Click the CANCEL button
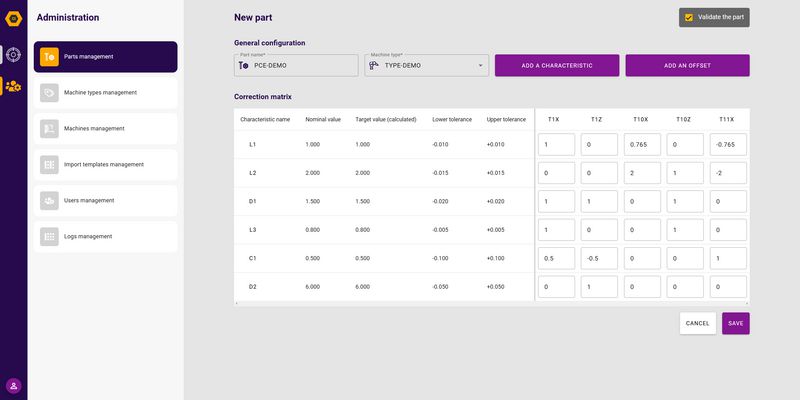Viewport: 800px width, 400px height. 697,323
